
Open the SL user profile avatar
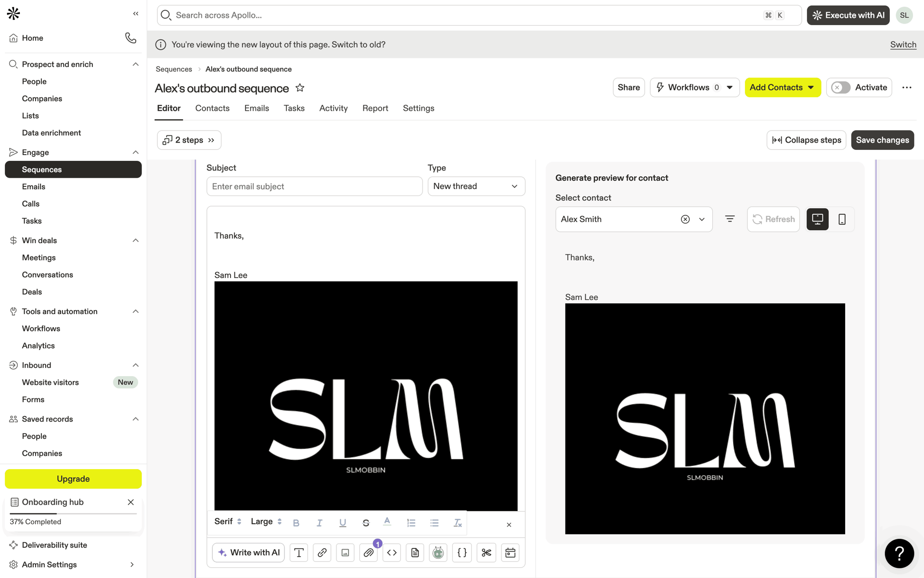coord(904,15)
